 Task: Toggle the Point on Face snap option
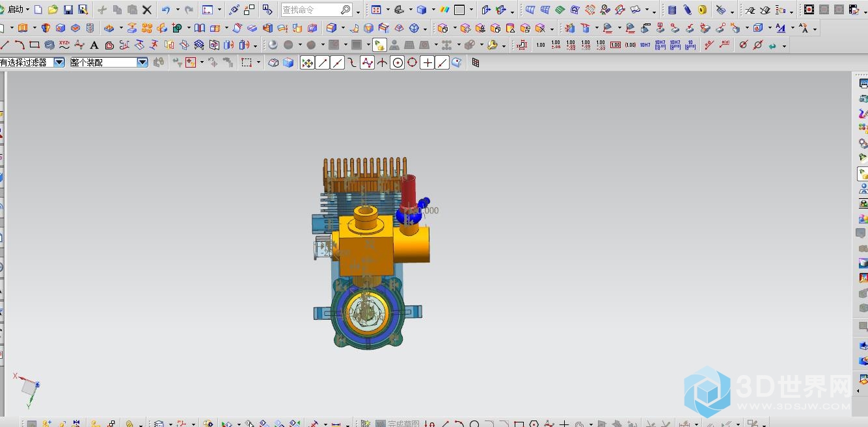pos(457,62)
